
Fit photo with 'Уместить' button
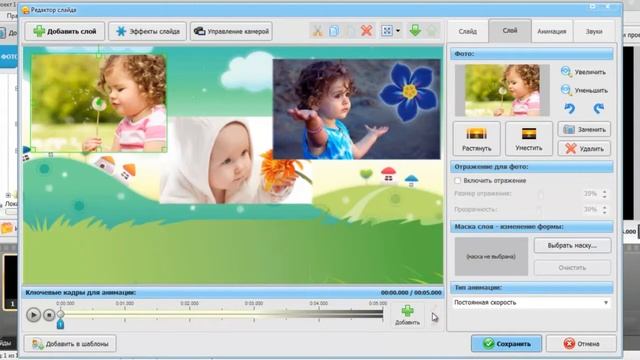pyautogui.click(x=529, y=139)
